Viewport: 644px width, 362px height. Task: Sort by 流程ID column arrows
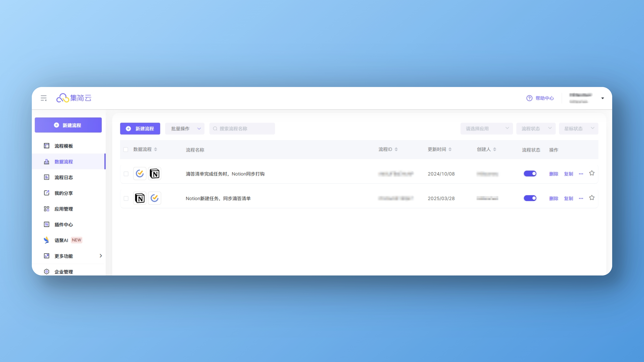pyautogui.click(x=396, y=149)
